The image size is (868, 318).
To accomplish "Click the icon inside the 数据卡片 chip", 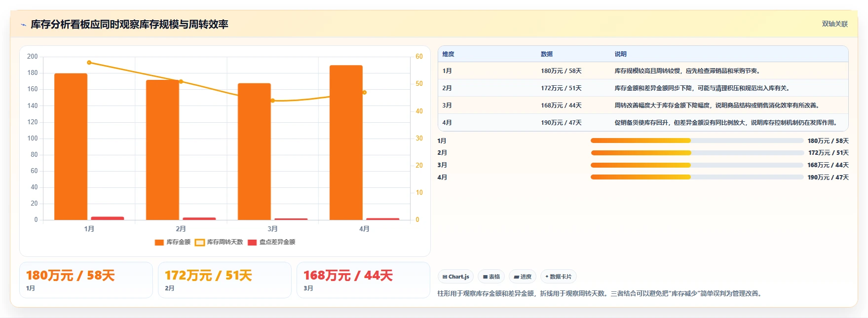I will [547, 277].
